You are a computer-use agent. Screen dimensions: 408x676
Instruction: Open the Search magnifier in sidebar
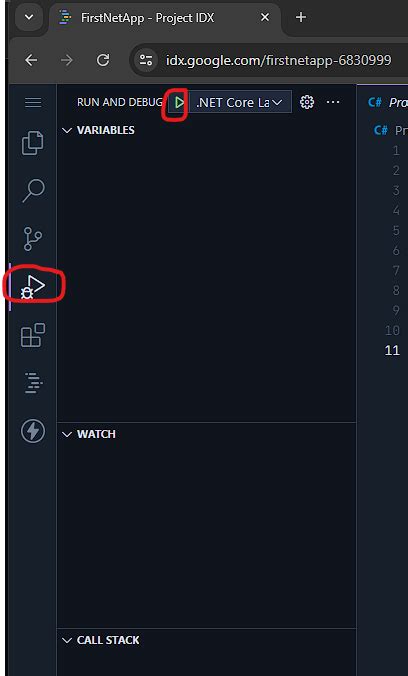33,191
